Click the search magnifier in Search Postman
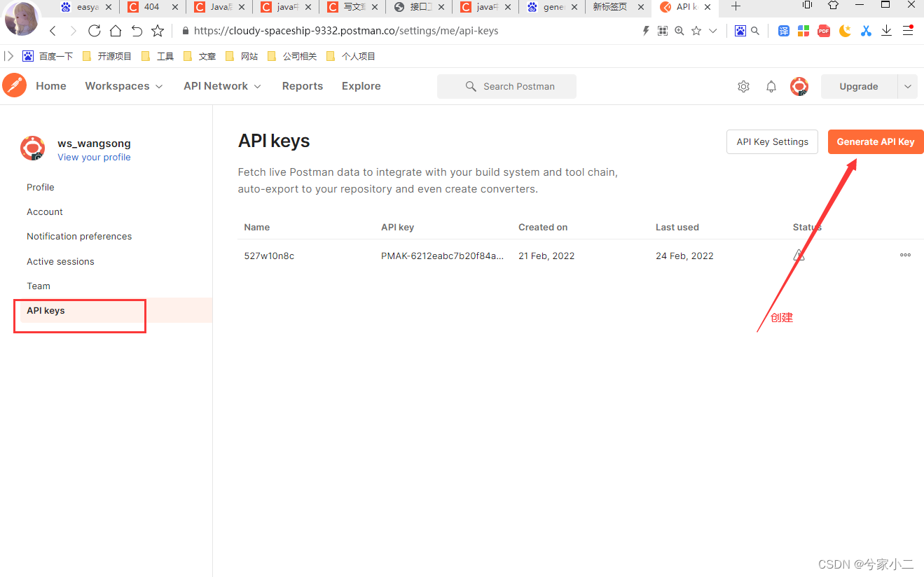The height and width of the screenshot is (577, 924). click(471, 86)
